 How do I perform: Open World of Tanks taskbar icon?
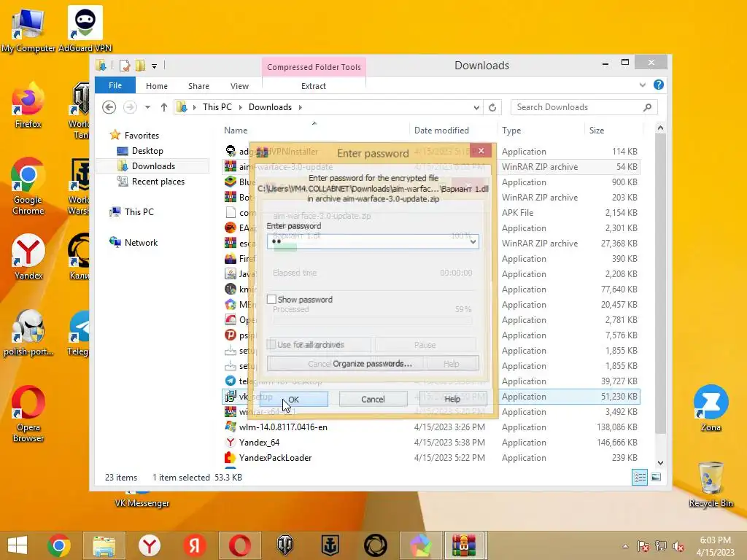[x=285, y=545]
